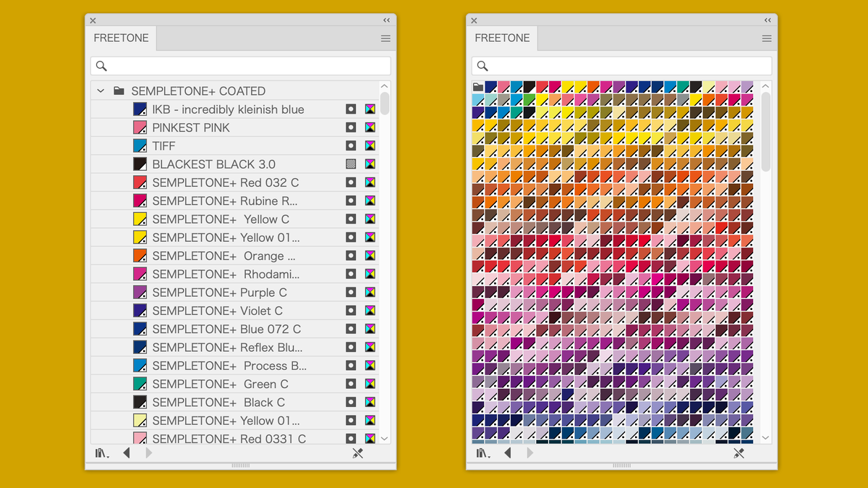The height and width of the screenshot is (488, 868).
Task: Click CMYK mode icon on PINKEST PINK row
Action: click(x=370, y=127)
